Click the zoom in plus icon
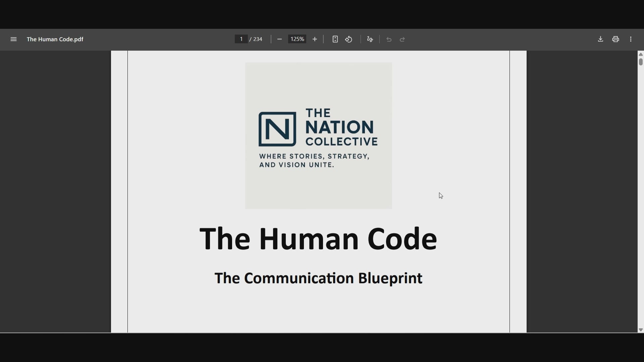This screenshot has width=644, height=362. click(315, 39)
